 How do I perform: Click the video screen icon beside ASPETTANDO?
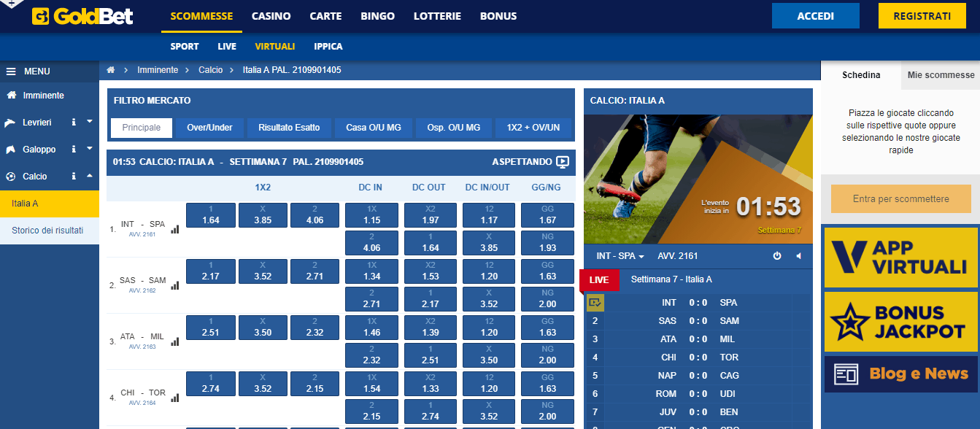[563, 162]
